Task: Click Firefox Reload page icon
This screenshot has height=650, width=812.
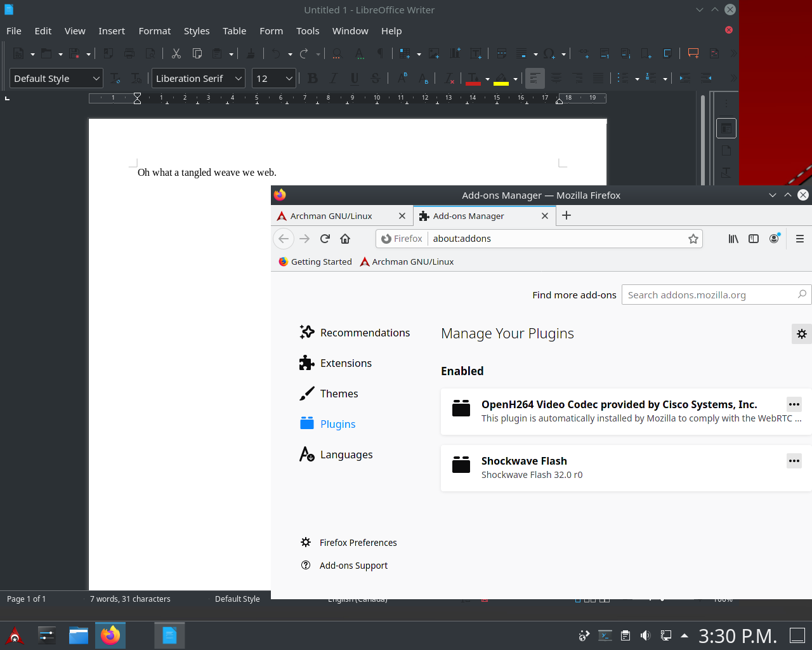Action: [325, 239]
